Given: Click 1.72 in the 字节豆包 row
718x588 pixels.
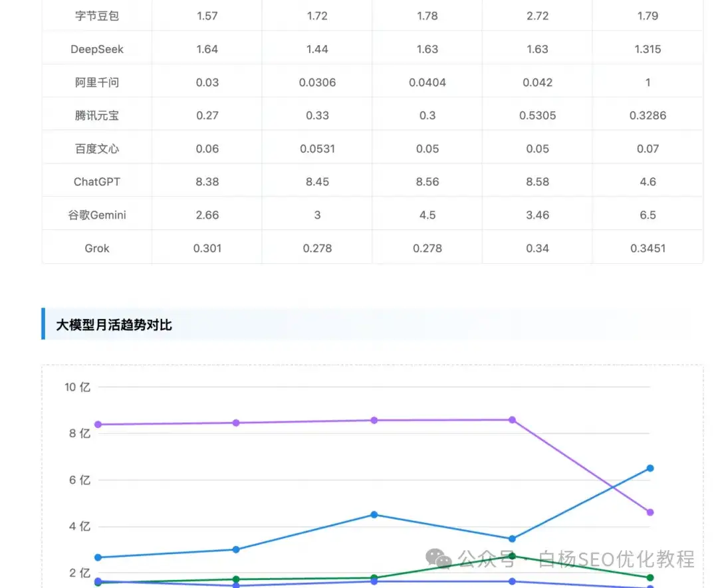Looking at the screenshot, I should tap(317, 16).
